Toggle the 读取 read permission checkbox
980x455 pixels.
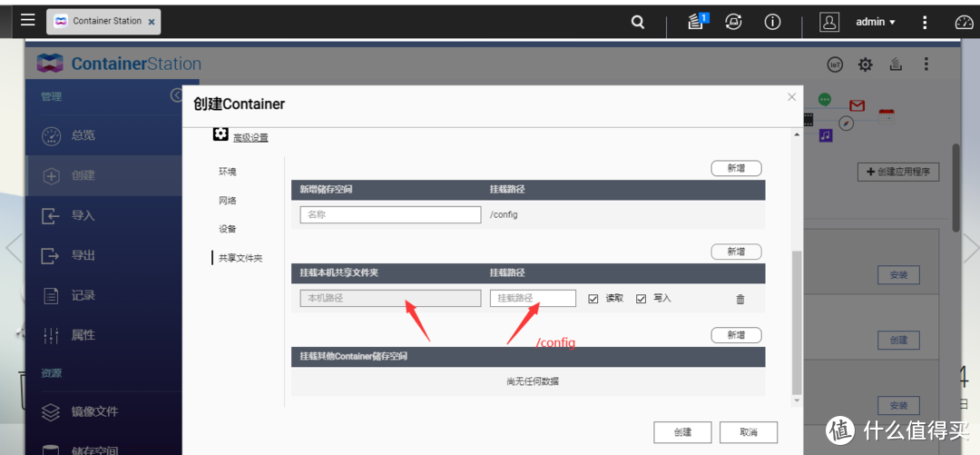pyautogui.click(x=593, y=299)
